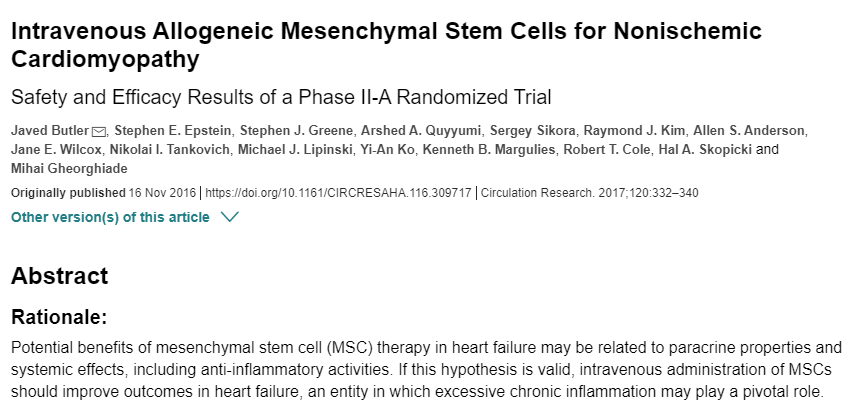Click author Arshed A. Quyyumi
This screenshot has height=416, width=863.
(x=421, y=131)
